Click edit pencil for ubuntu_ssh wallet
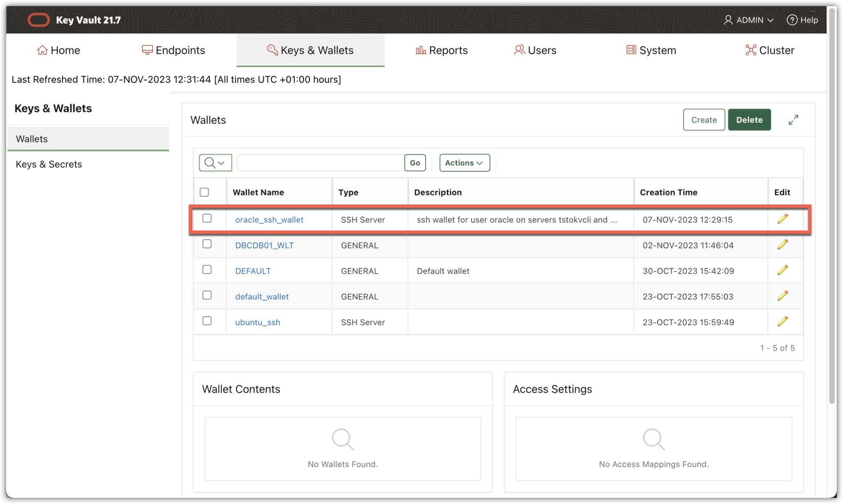 click(782, 321)
